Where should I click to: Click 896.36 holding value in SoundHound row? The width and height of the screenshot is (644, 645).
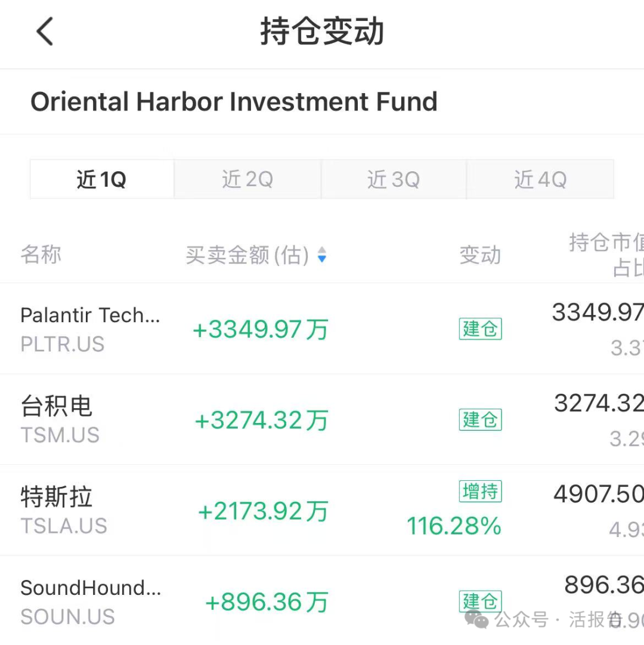pos(604,585)
